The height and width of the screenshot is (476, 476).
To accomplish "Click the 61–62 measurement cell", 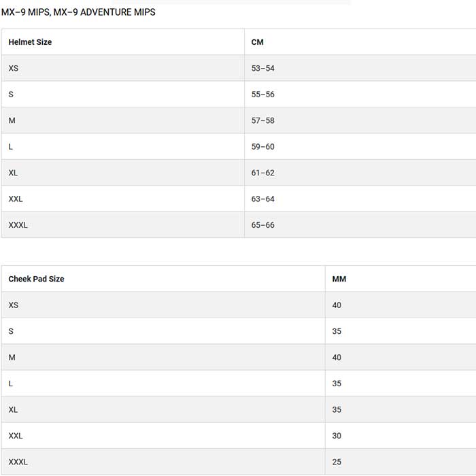I will click(262, 173).
